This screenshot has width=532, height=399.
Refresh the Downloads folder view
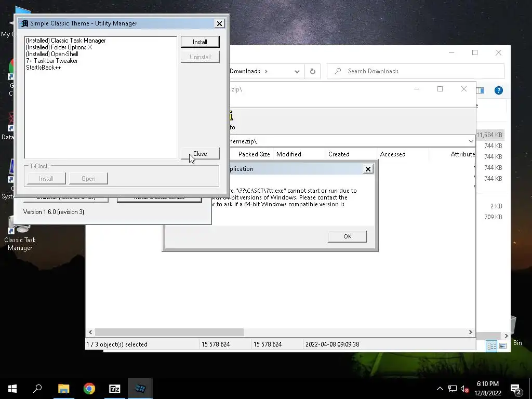312,71
